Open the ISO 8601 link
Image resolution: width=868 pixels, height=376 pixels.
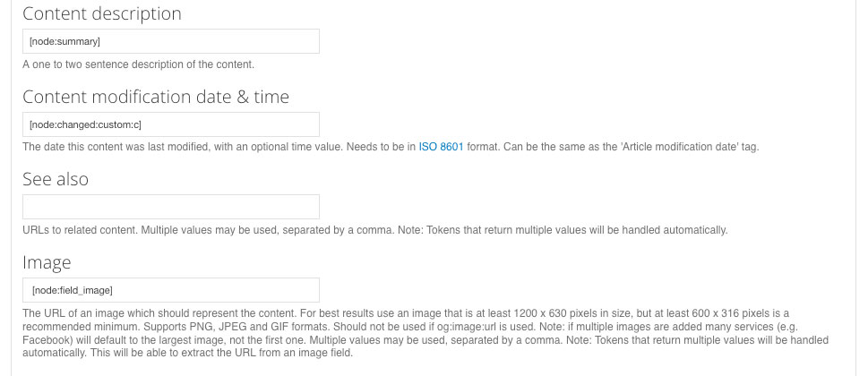pos(441,147)
